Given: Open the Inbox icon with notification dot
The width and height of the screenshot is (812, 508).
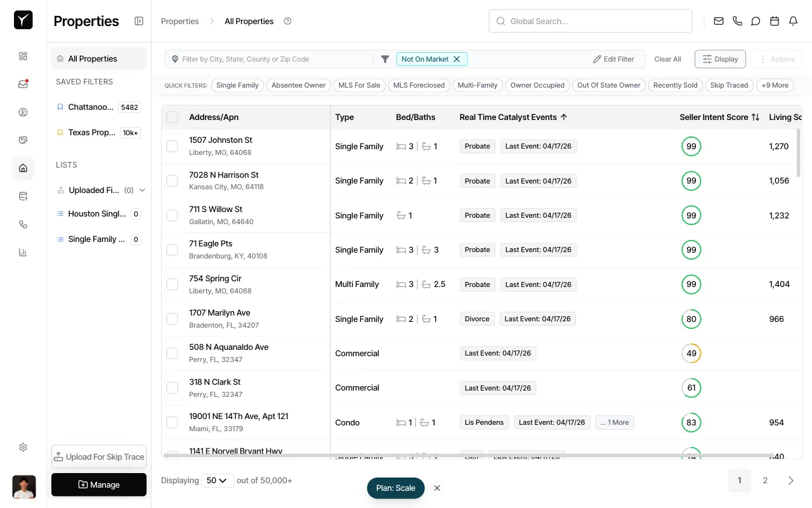Looking at the screenshot, I should pyautogui.click(x=23, y=83).
